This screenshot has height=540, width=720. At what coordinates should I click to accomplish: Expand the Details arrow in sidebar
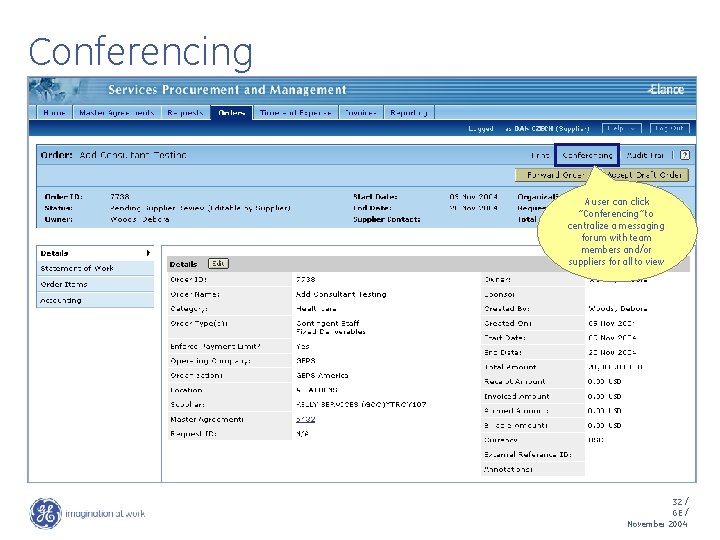[148, 253]
